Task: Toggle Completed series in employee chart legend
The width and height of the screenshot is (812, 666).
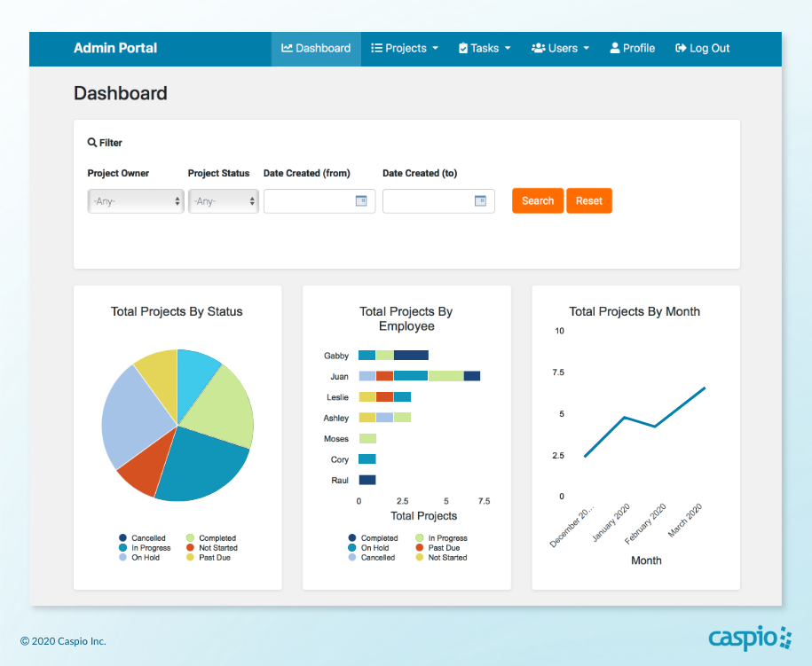Action: [379, 538]
